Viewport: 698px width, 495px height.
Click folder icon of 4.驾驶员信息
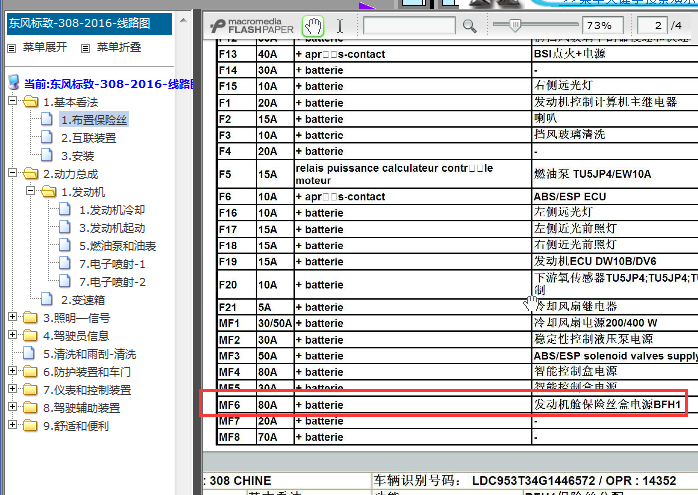pos(30,335)
